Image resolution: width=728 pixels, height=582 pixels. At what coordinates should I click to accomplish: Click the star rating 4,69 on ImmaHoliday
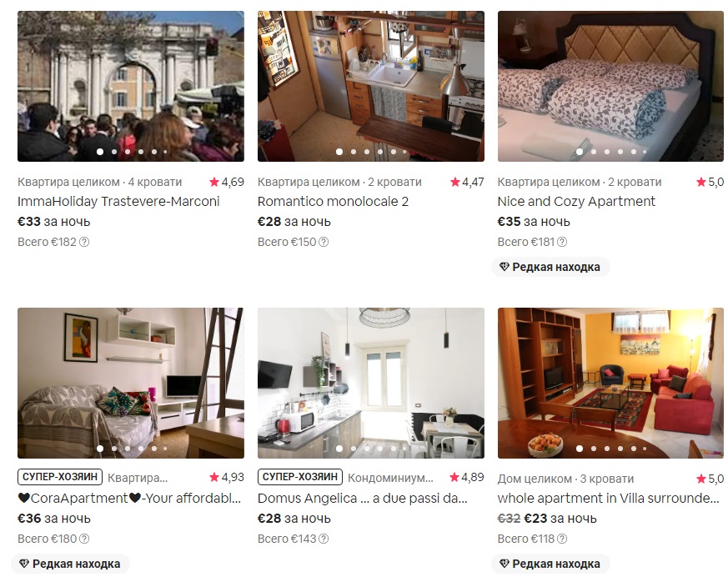click(x=227, y=182)
